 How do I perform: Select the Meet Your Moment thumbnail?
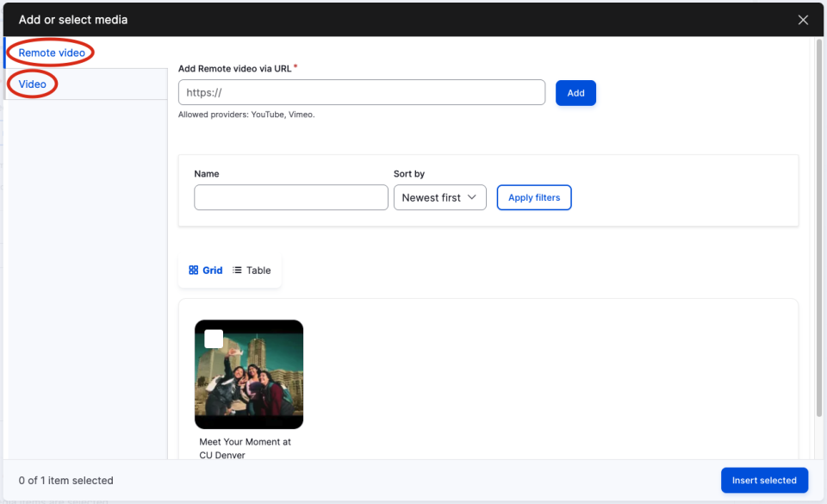tap(249, 374)
